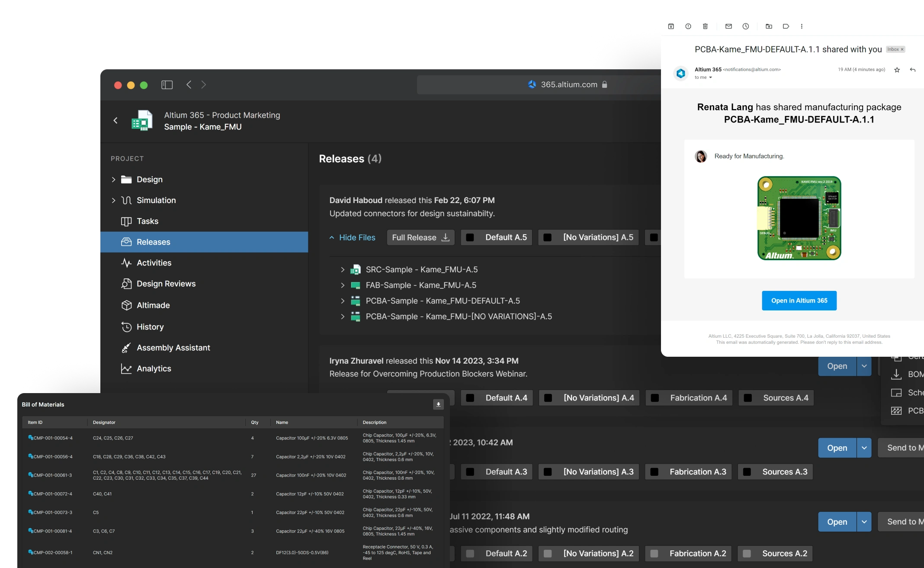Toggle the browser sidebar icon
Image resolution: width=924 pixels, height=568 pixels.
[167, 85]
